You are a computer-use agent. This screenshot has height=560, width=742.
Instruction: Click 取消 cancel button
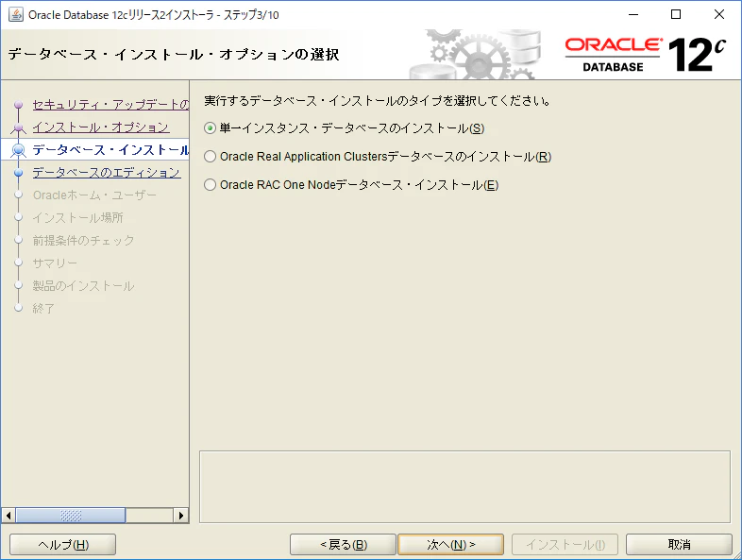[679, 544]
